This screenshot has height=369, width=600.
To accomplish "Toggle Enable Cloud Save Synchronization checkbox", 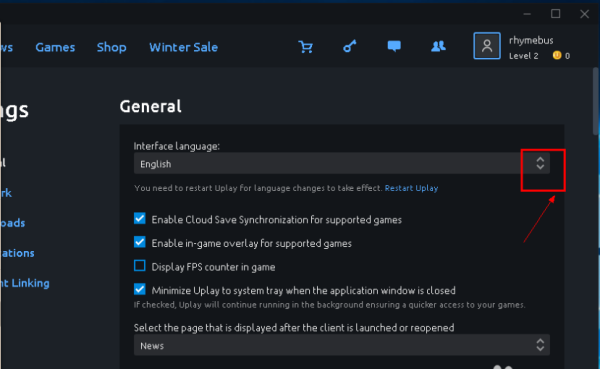I will (140, 219).
